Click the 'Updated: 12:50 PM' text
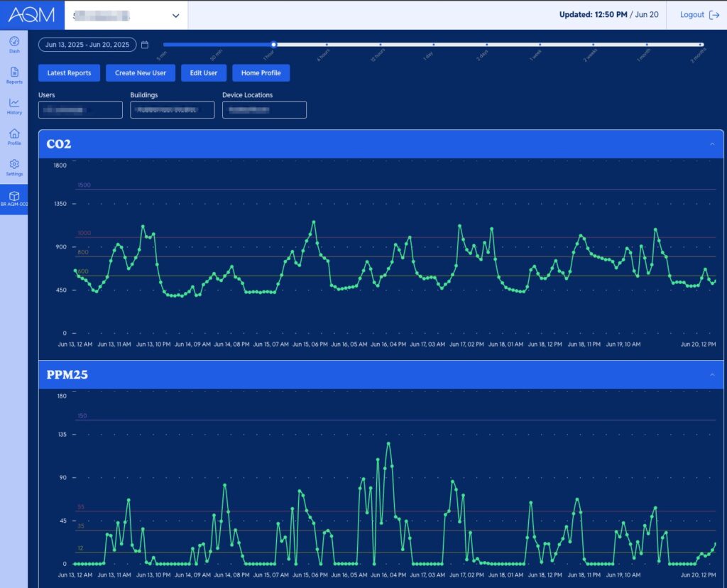Viewport: 727px width, 588px height. tap(593, 15)
